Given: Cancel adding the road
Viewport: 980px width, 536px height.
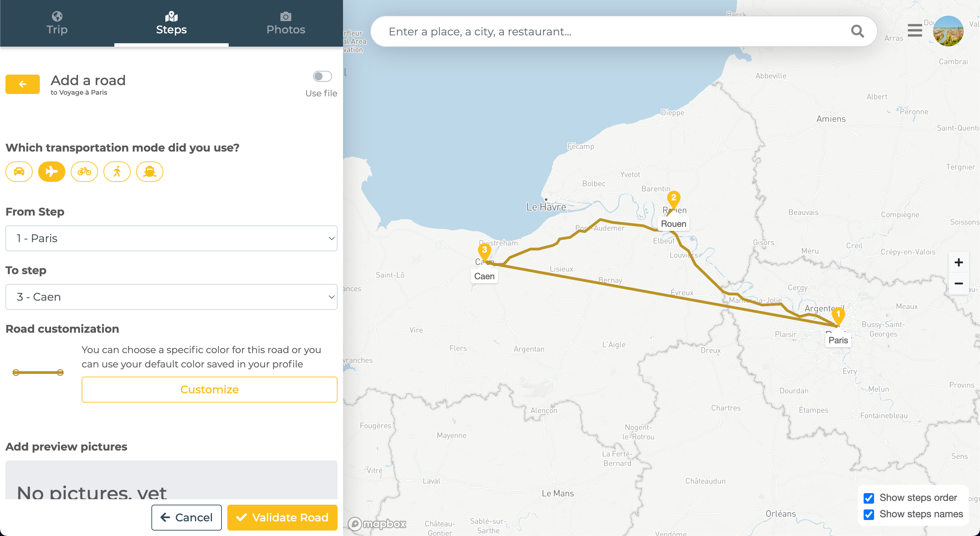Looking at the screenshot, I should (x=186, y=517).
